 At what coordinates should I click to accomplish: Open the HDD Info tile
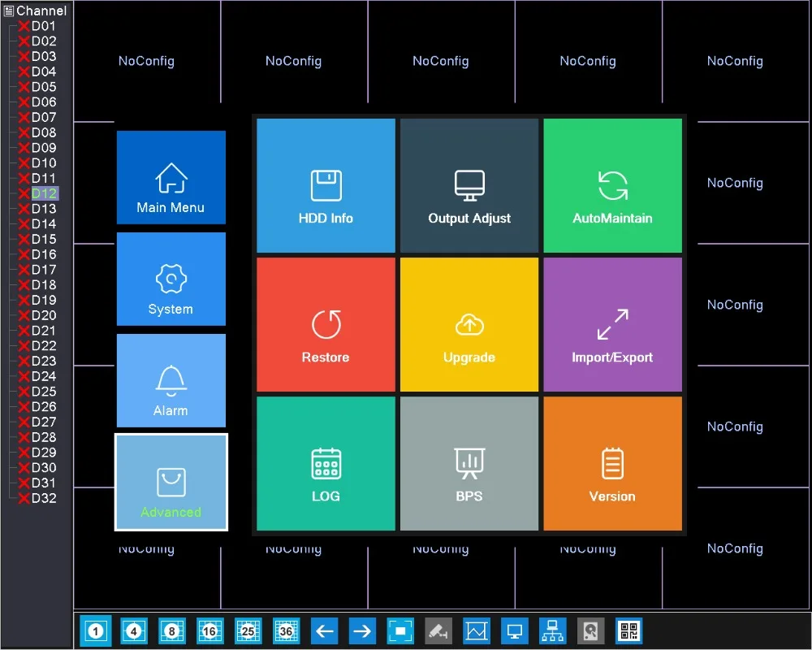[x=326, y=185]
